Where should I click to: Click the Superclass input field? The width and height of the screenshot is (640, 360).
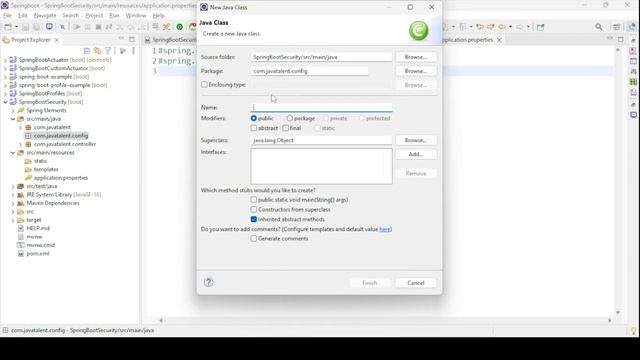(x=321, y=140)
